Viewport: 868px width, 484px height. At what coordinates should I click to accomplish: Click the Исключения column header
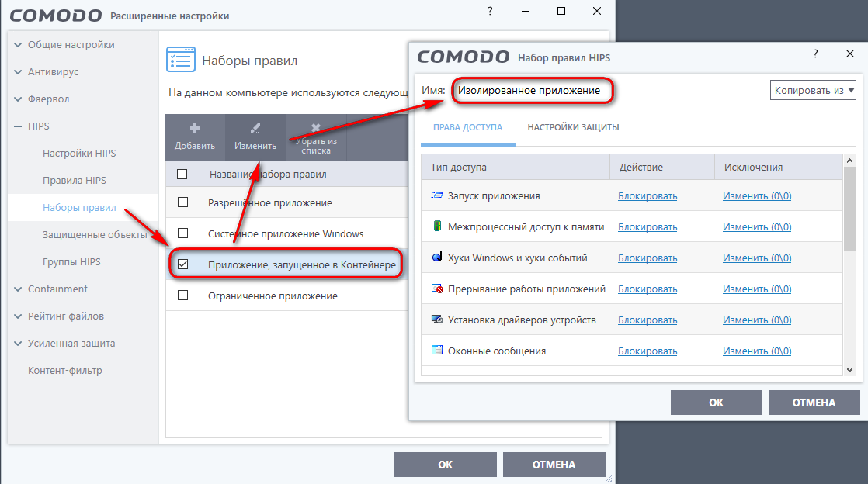click(778, 167)
